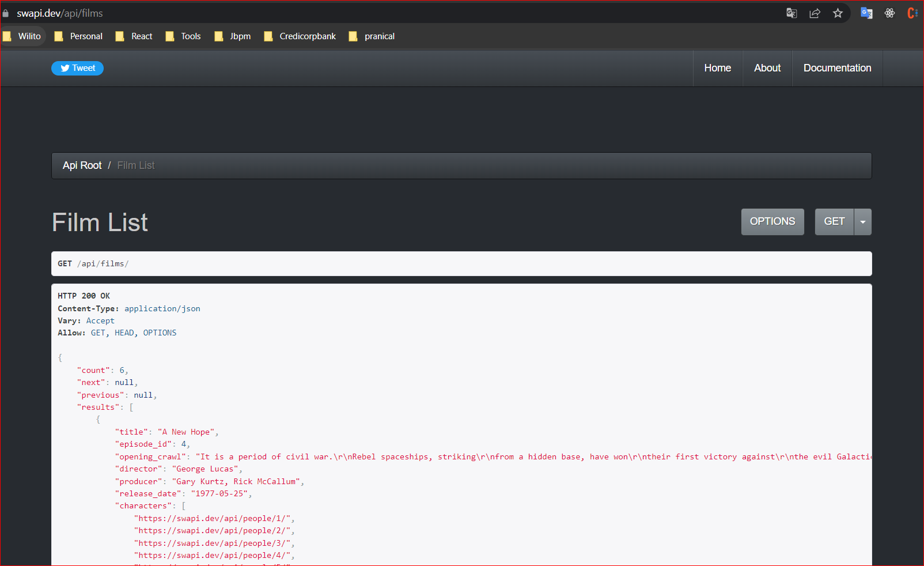
Task: Click the Film List breadcrumb text
Action: 136,165
